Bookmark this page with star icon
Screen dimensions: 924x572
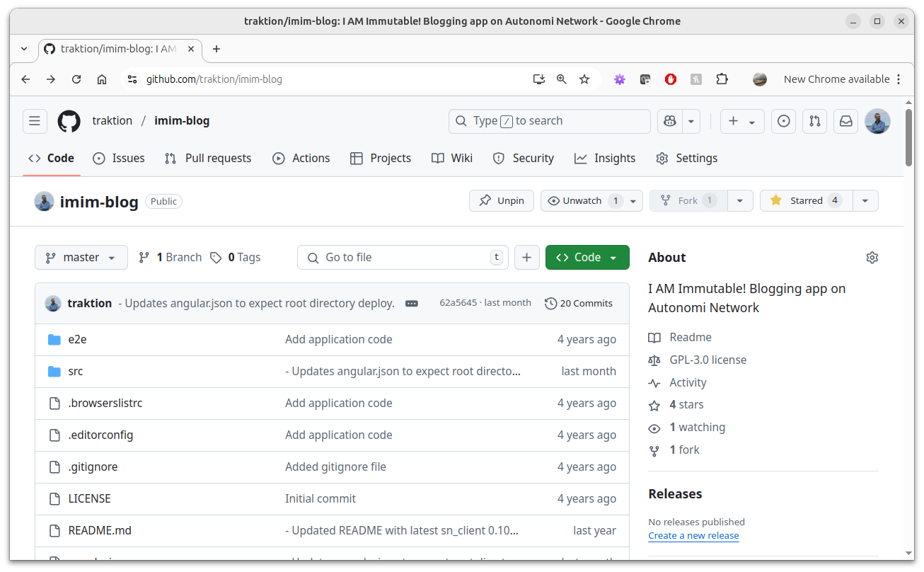coord(584,79)
